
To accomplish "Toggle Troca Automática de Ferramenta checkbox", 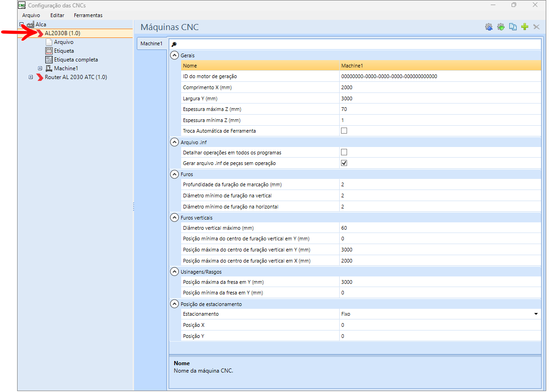I will click(344, 131).
